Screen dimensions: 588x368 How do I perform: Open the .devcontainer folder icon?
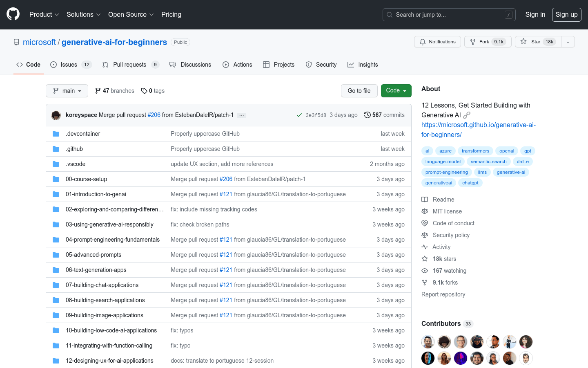click(56, 134)
